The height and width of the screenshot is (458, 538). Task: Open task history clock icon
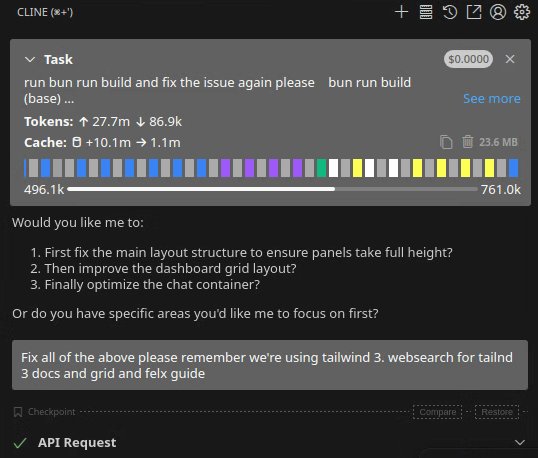tap(449, 12)
